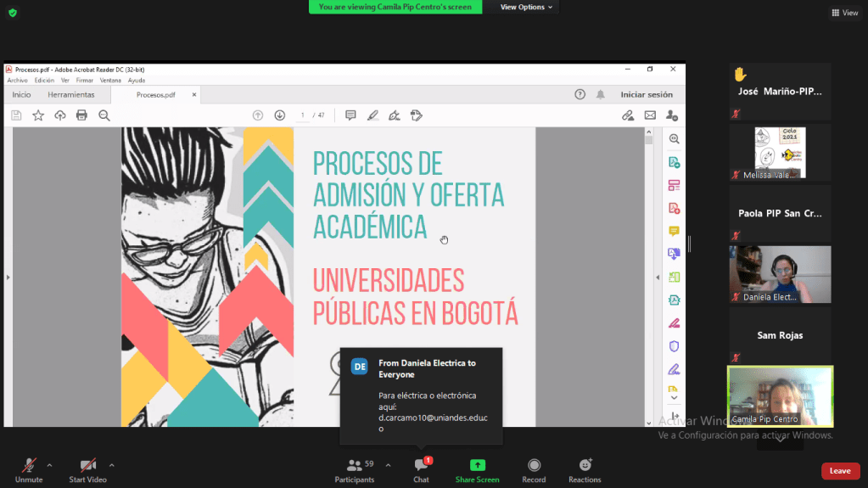Click the red Leave button
868x488 pixels.
(839, 471)
